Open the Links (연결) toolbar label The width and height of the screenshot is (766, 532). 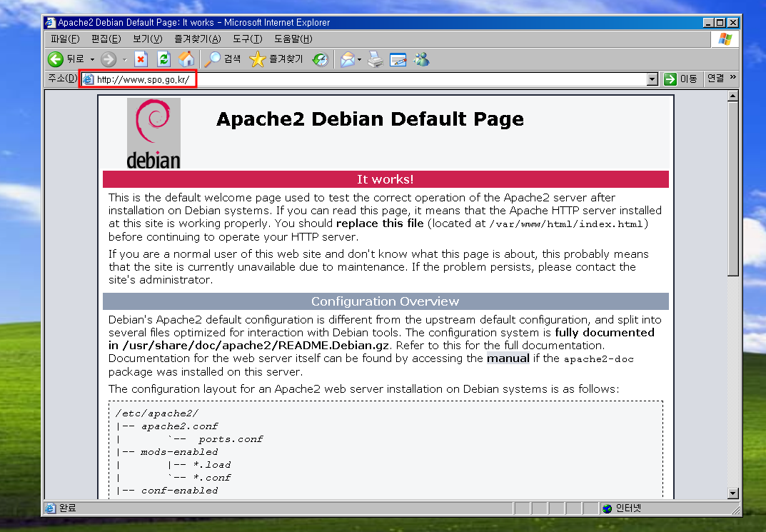(x=716, y=78)
